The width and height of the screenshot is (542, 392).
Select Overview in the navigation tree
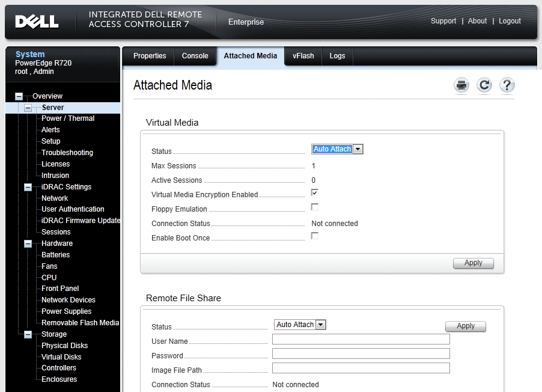(x=47, y=96)
